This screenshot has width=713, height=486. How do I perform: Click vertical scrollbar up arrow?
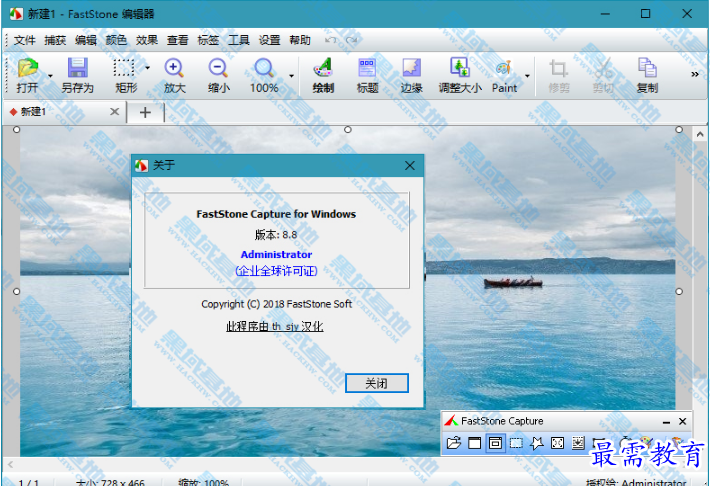(700, 135)
